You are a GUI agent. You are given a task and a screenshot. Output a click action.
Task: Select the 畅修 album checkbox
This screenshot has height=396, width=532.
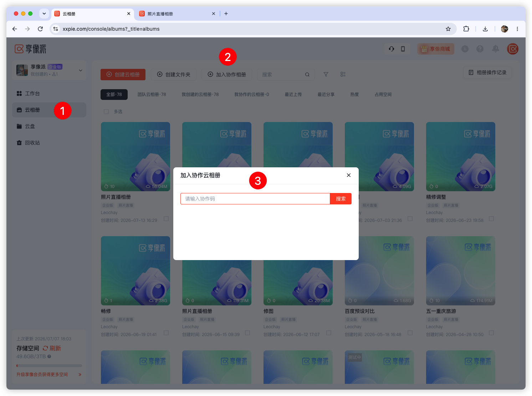pos(166,333)
